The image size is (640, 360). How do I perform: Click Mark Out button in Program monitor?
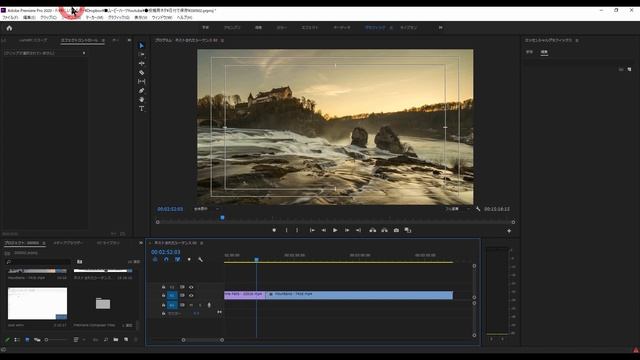[x=297, y=230]
